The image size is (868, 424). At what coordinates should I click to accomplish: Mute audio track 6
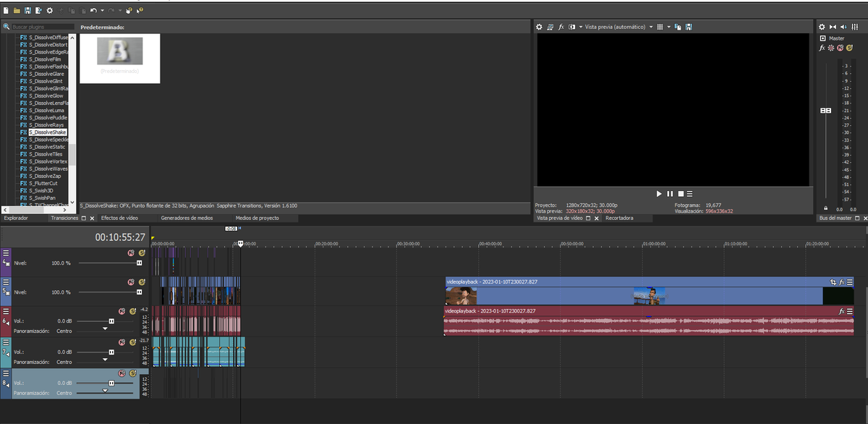tap(122, 311)
